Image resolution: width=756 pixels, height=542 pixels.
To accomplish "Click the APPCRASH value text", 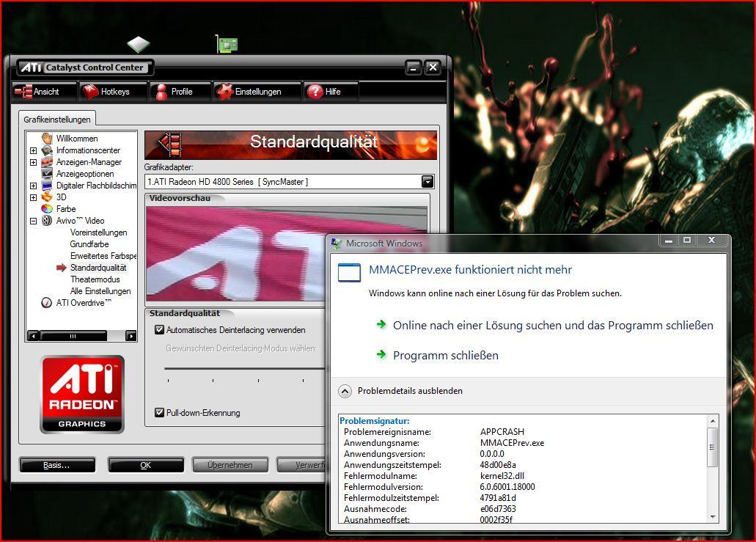I will pyautogui.click(x=502, y=431).
